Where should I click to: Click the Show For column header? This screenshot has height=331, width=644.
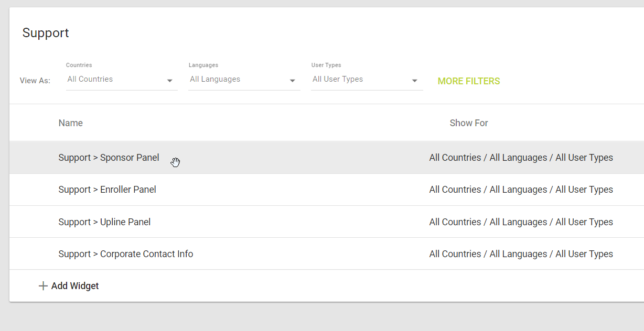tap(468, 123)
